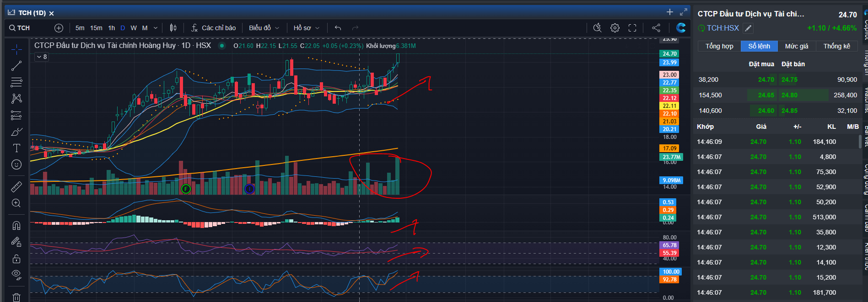
Task: Open the quick search lightning icon
Action: tap(597, 28)
